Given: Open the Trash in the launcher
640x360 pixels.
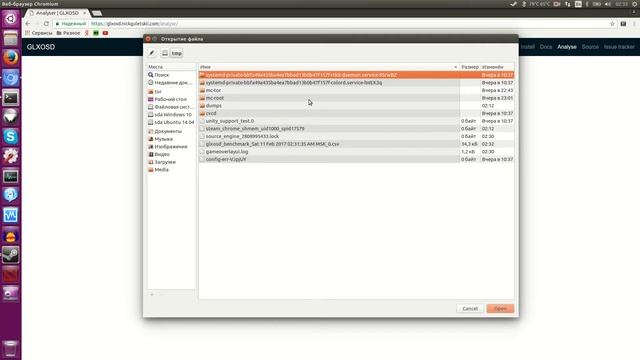Looking at the screenshot, I should 11,349.
